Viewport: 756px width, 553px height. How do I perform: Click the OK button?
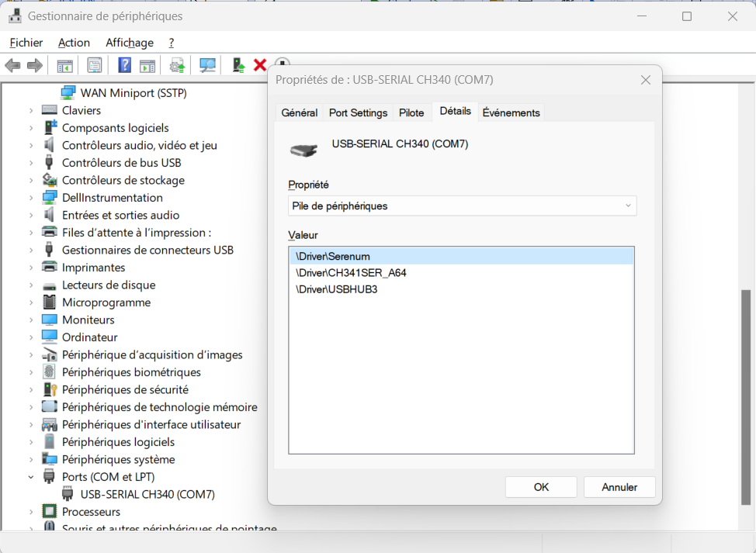point(540,487)
